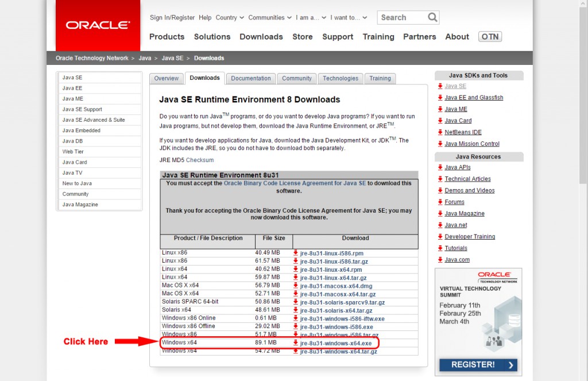Switch to the Overview tab
The width and height of the screenshot is (588, 381).
pos(167,79)
